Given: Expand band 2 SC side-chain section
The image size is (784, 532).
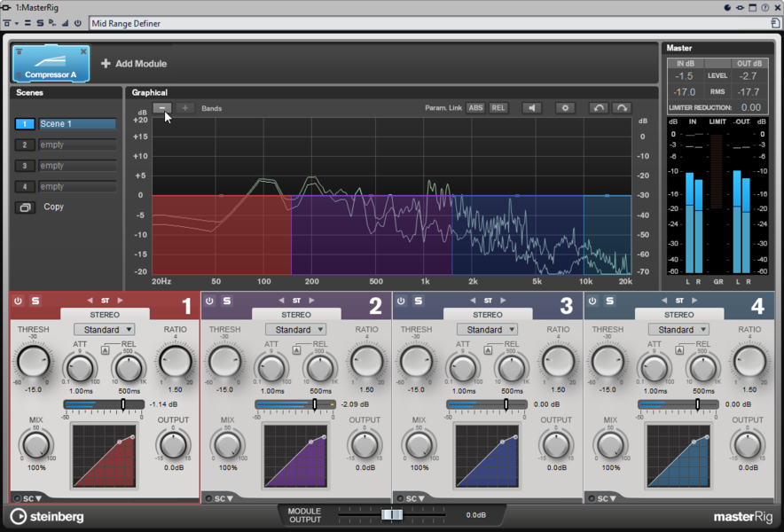Looking at the screenshot, I should (x=223, y=498).
